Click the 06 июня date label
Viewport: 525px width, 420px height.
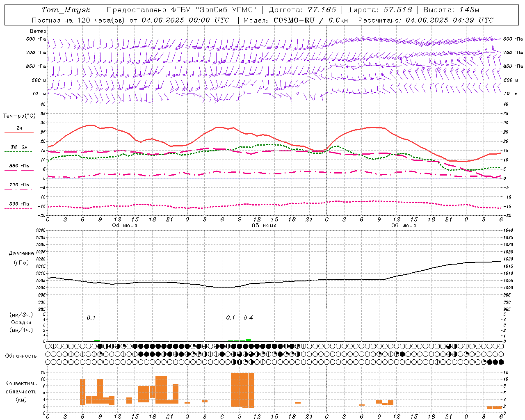[x=403, y=226]
